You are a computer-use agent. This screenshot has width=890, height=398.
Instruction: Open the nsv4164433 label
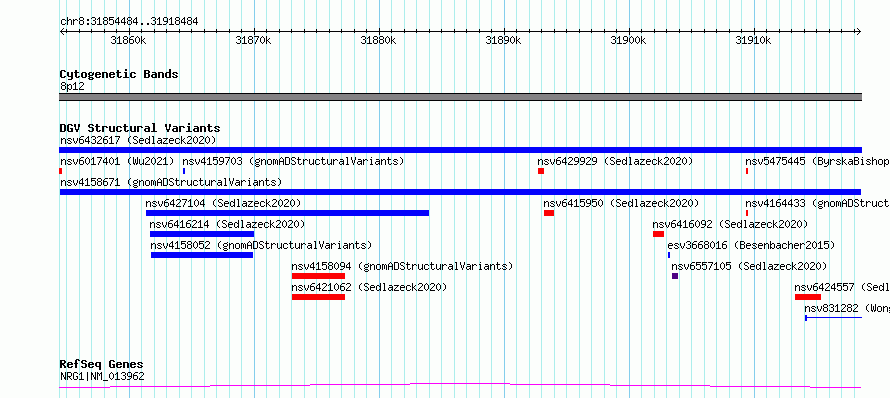(x=817, y=203)
